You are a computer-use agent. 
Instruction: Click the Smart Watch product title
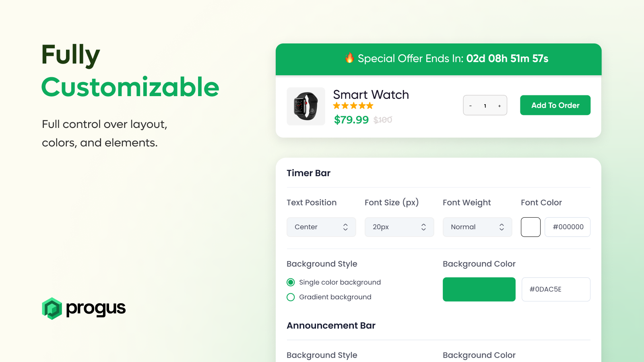pyautogui.click(x=371, y=95)
